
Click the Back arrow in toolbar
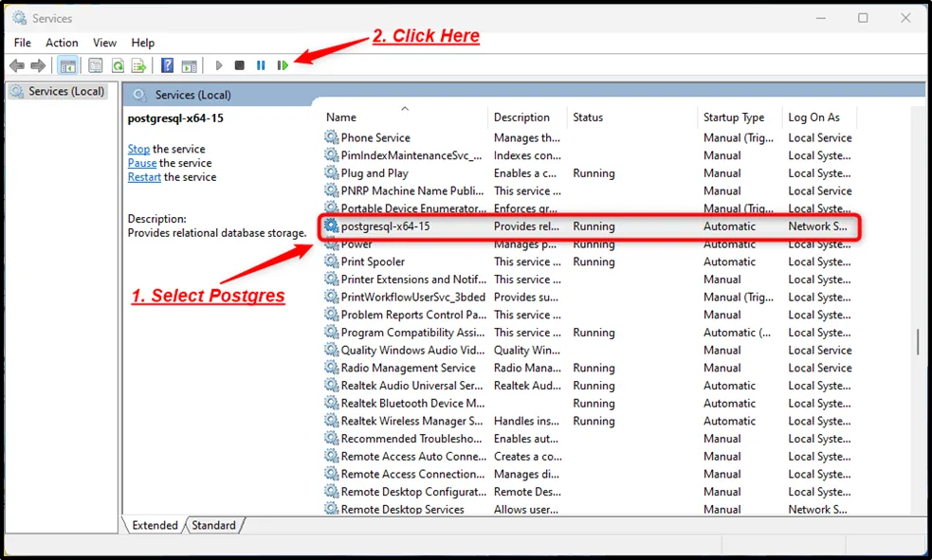(x=17, y=65)
